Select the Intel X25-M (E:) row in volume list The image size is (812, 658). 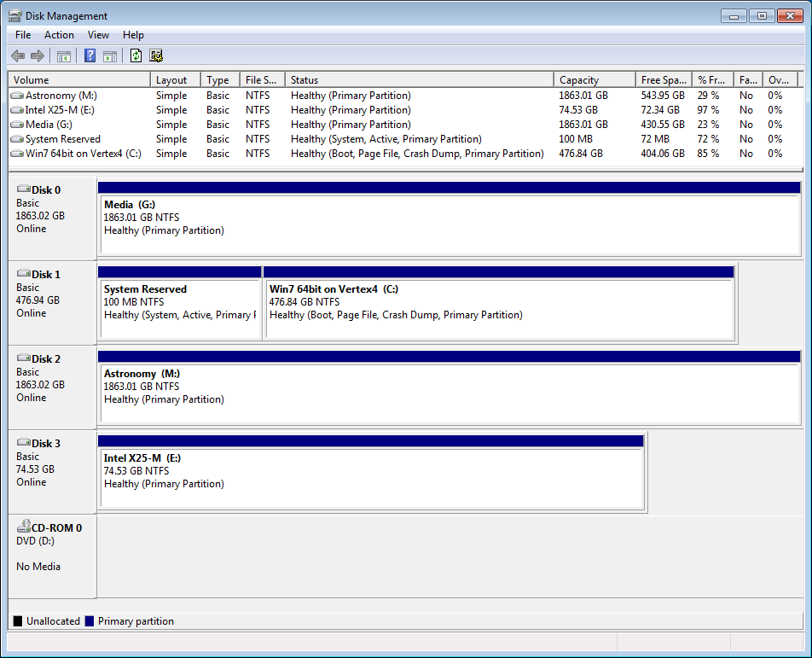tap(405, 110)
